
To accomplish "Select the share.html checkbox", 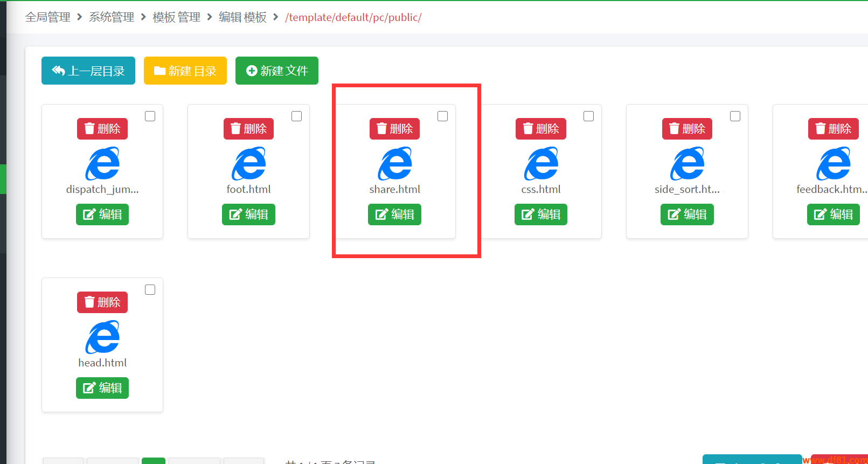I will pos(443,116).
